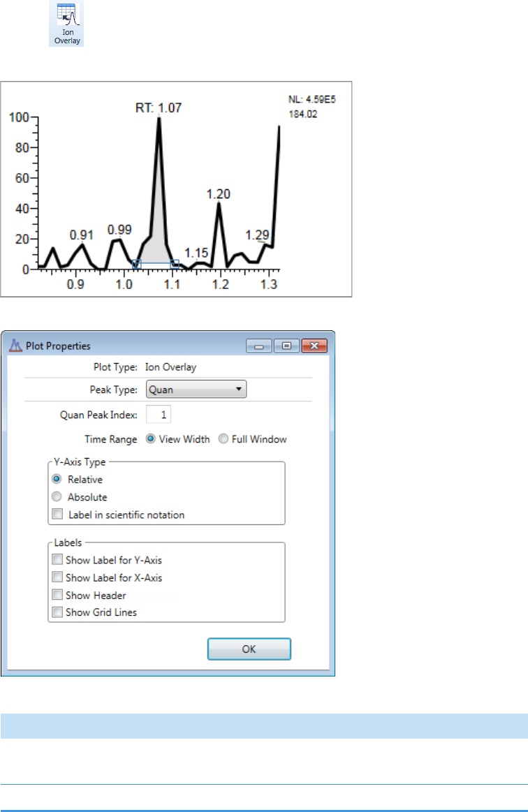Viewport: 528px width, 812px height.
Task: Minimize the Plot Properties dialog
Action: [x=259, y=346]
